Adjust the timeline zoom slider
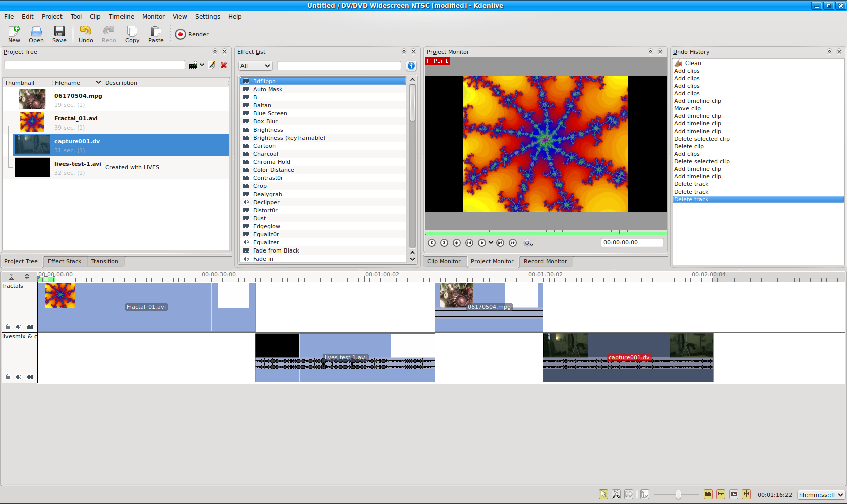This screenshot has width=847, height=504. 678,495
